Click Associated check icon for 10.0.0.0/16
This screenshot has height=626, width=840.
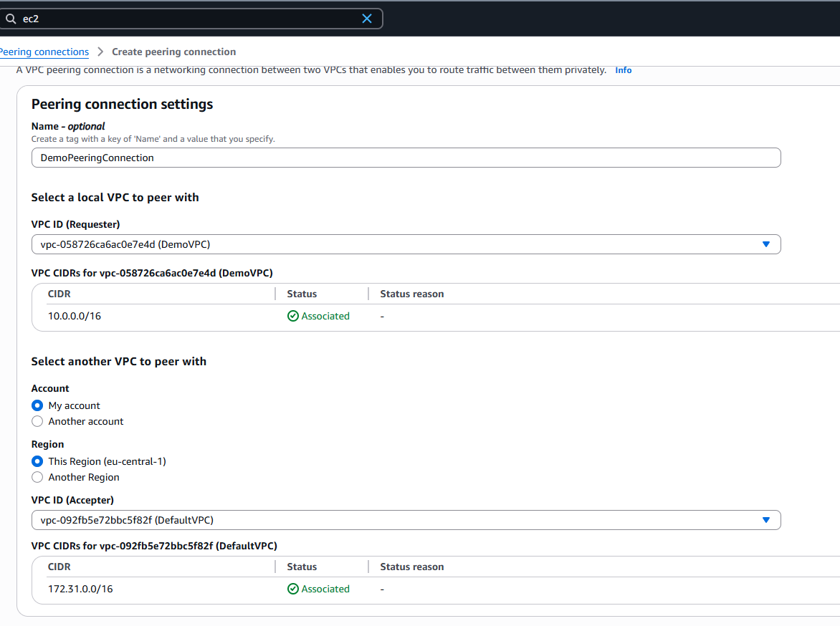pos(292,316)
